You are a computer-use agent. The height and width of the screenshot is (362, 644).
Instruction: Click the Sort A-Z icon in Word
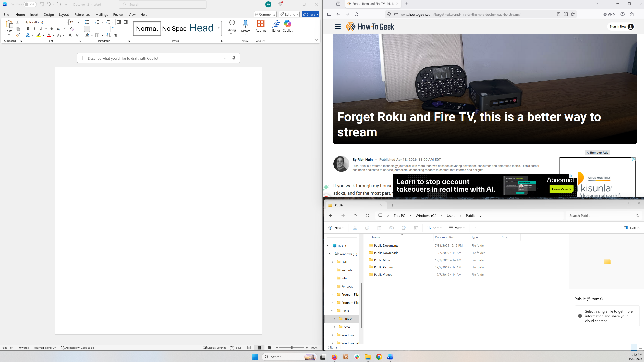108,35
